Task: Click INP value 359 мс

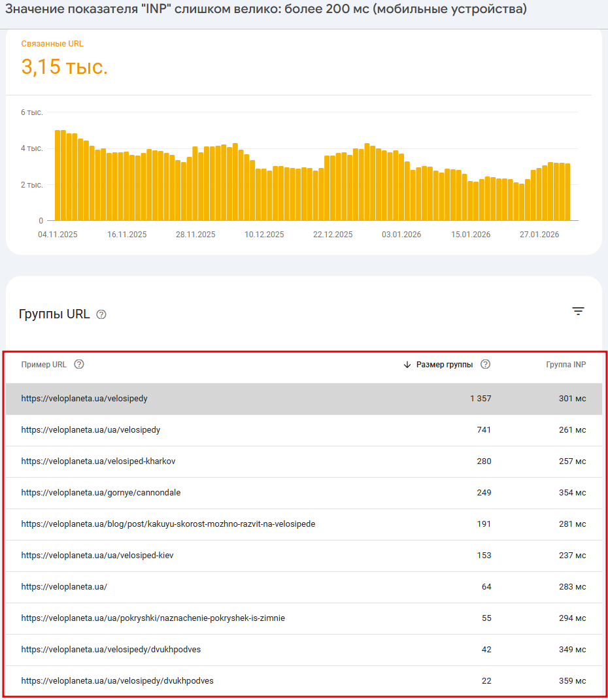Action: pyautogui.click(x=572, y=681)
